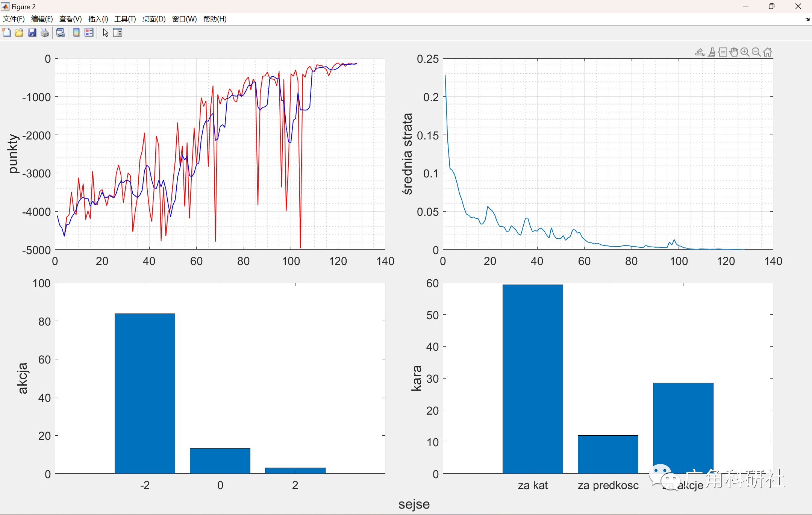Create a new figure via New icon
Screen dimensions: 812x515
[7, 33]
